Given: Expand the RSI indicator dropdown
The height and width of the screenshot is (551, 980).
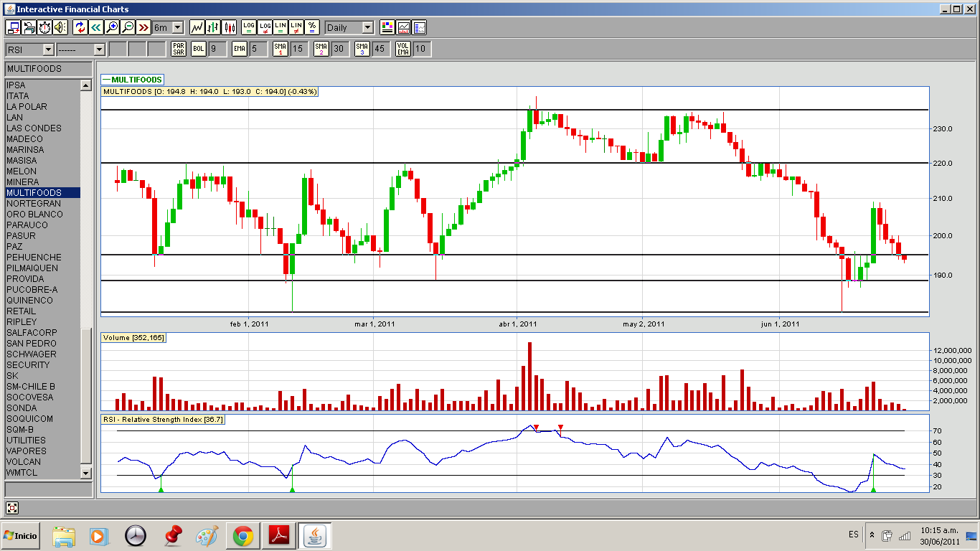Looking at the screenshot, I should (x=48, y=50).
